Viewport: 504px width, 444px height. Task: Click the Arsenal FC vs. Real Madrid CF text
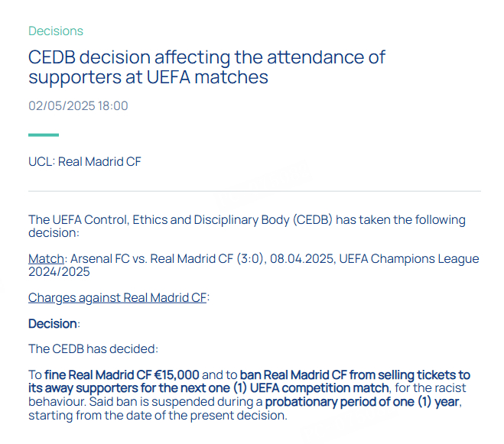coord(151,259)
